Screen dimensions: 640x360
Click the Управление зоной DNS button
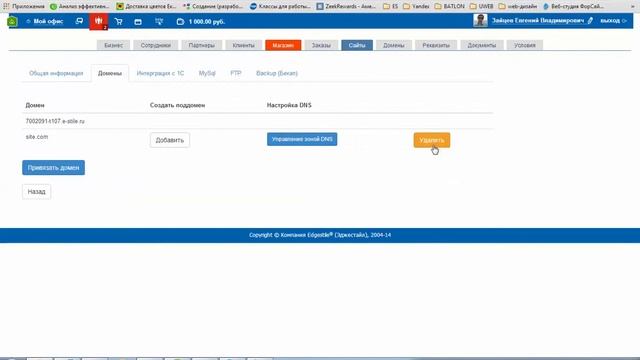point(302,139)
